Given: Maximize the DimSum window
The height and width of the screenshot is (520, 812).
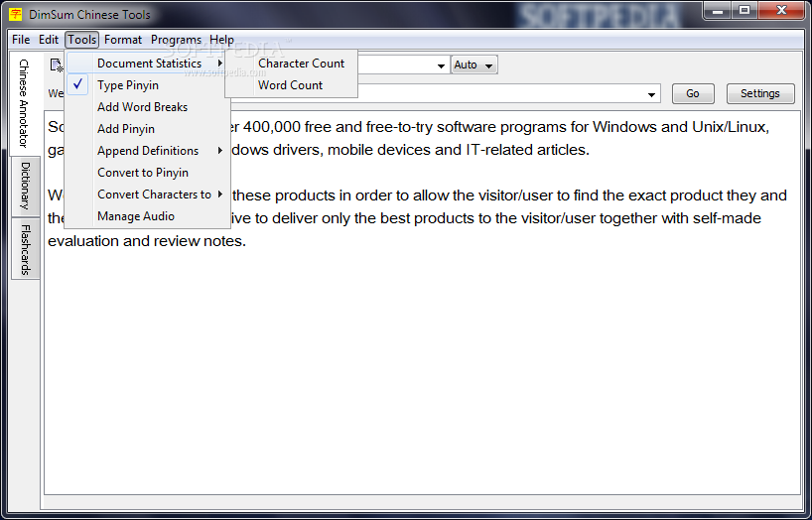Looking at the screenshot, I should tap(744, 10).
